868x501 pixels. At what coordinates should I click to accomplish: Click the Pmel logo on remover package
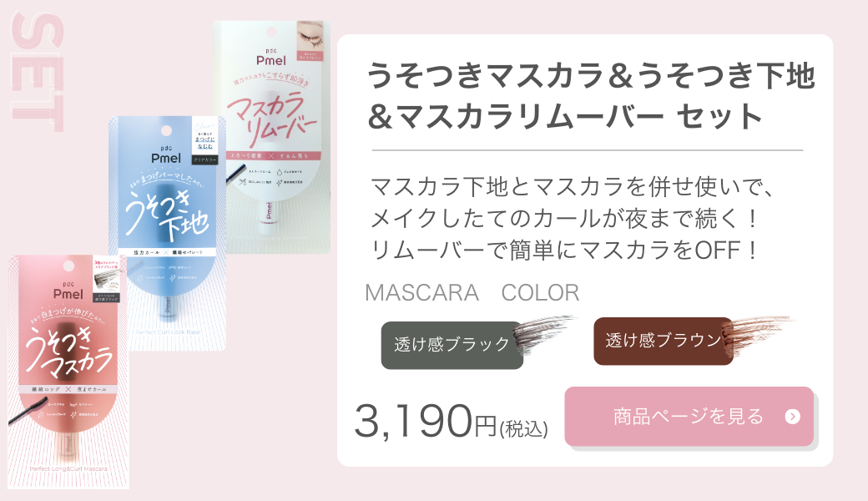[x=271, y=60]
